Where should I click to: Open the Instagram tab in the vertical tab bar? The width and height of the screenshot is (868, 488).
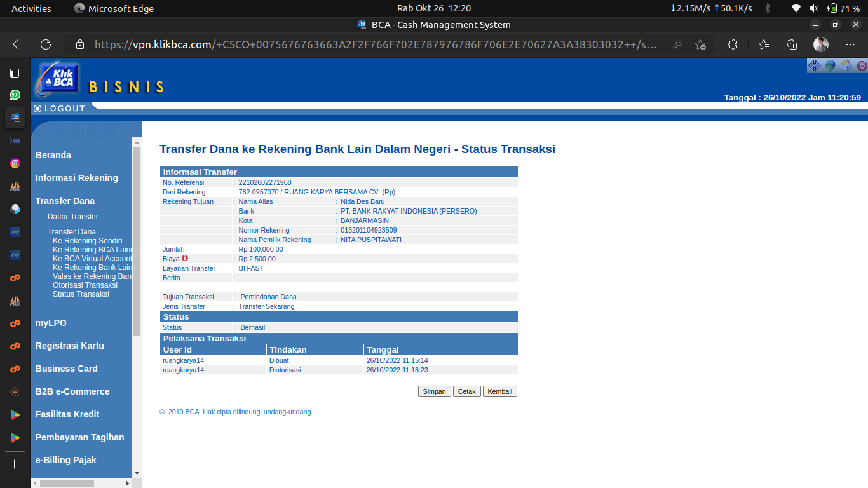click(x=15, y=163)
